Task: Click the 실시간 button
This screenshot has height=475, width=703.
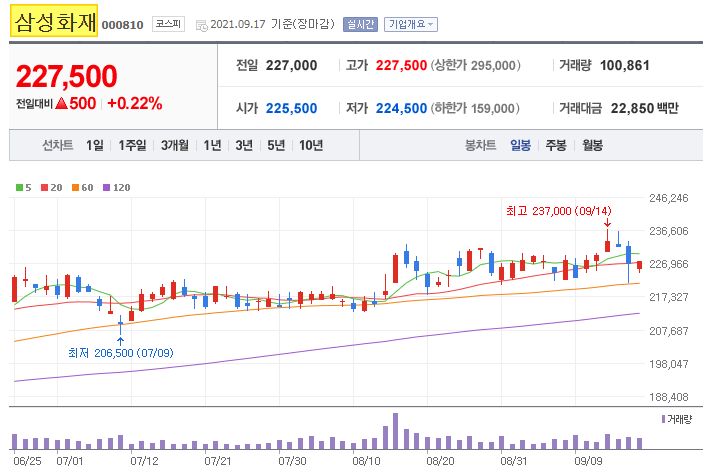Action: (360, 24)
